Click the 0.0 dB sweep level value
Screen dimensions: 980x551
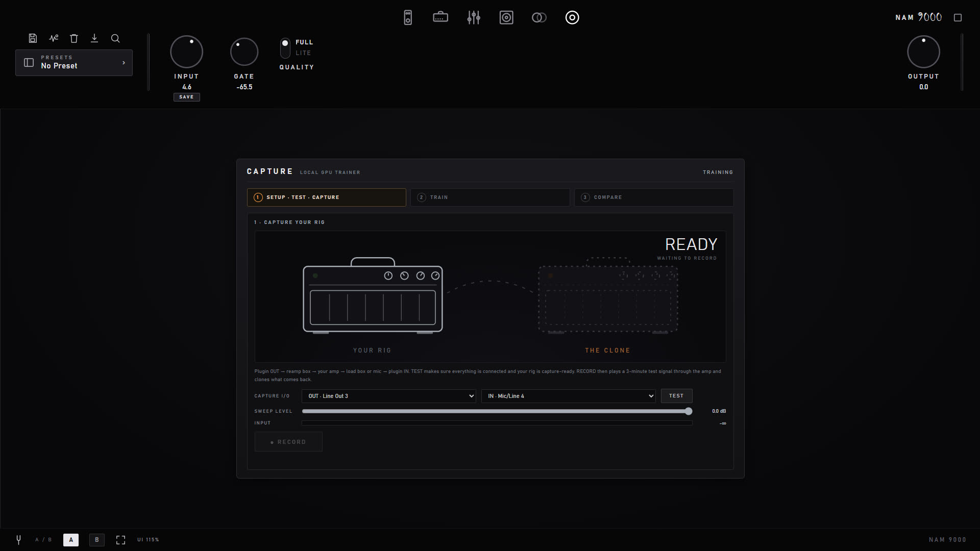[719, 411]
